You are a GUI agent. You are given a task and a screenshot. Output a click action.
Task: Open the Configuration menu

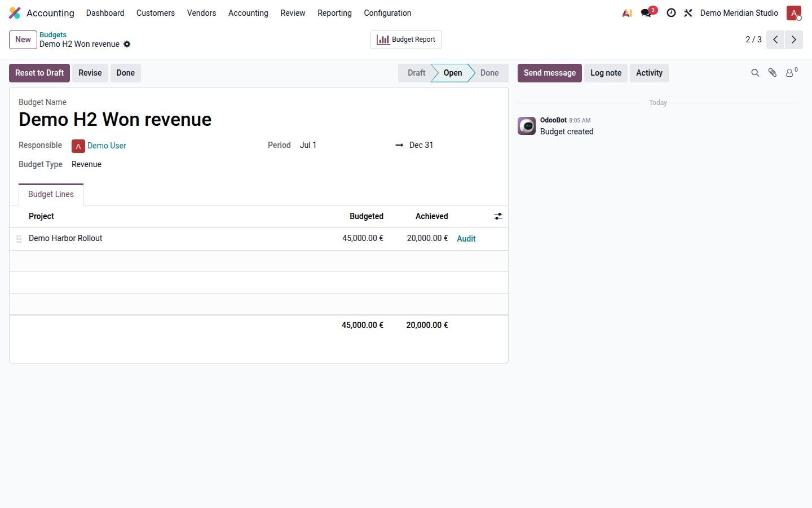coord(387,13)
